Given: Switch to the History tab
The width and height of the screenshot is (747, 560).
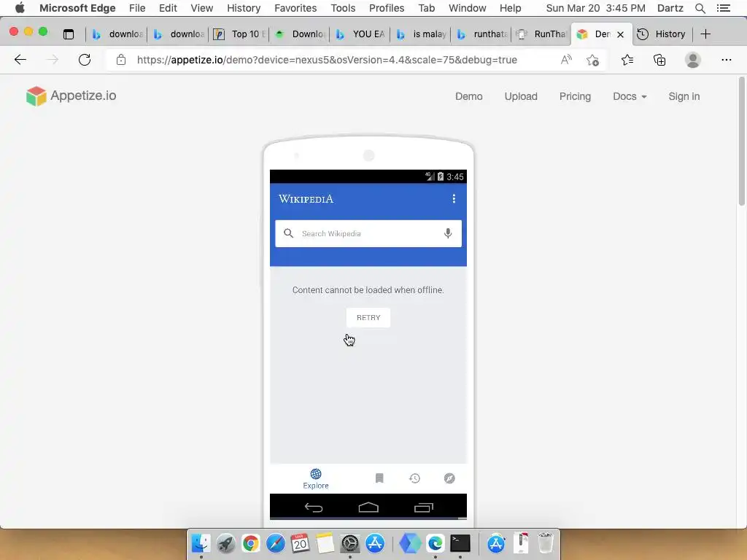Looking at the screenshot, I should [x=662, y=34].
